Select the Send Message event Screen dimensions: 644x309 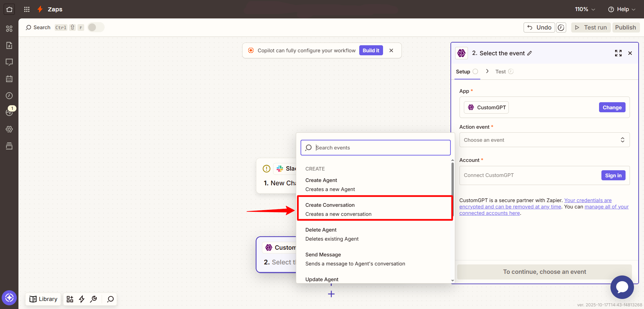coord(375,259)
